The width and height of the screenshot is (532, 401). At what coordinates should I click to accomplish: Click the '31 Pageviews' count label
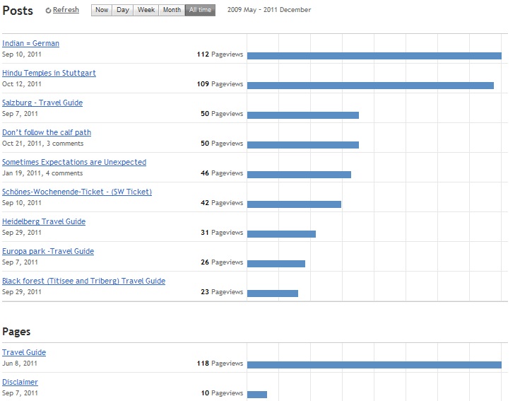coord(222,233)
